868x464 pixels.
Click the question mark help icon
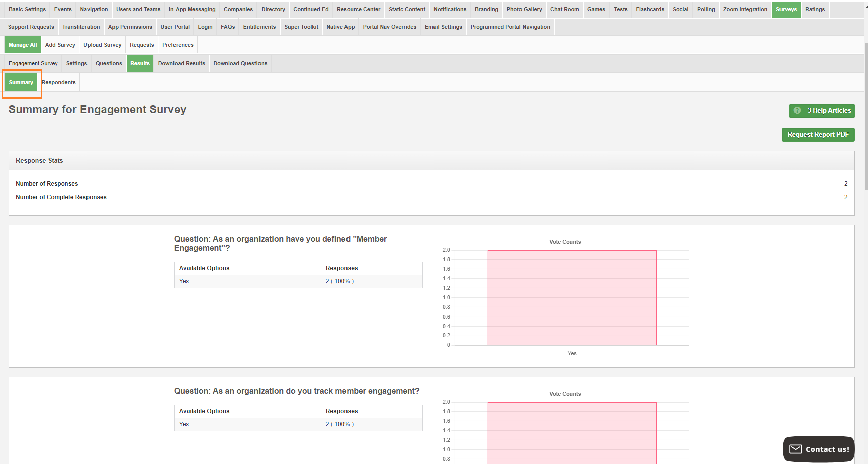pos(797,111)
